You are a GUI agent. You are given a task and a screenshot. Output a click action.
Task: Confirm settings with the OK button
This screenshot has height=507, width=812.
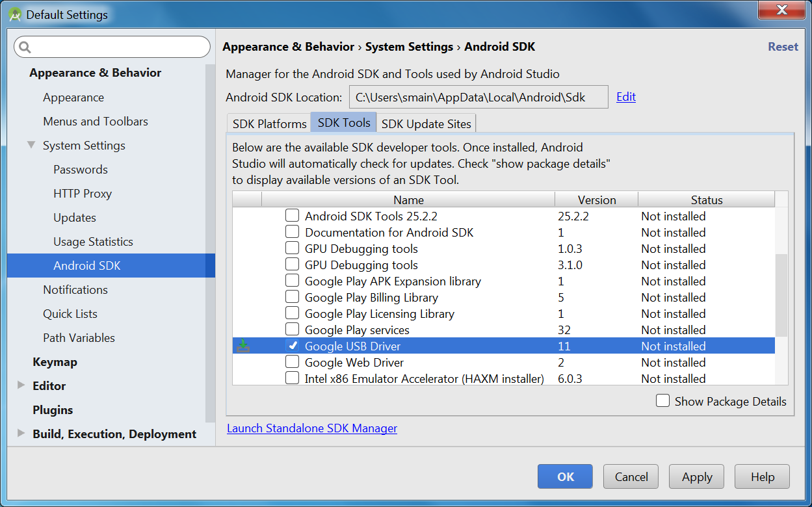click(x=564, y=476)
